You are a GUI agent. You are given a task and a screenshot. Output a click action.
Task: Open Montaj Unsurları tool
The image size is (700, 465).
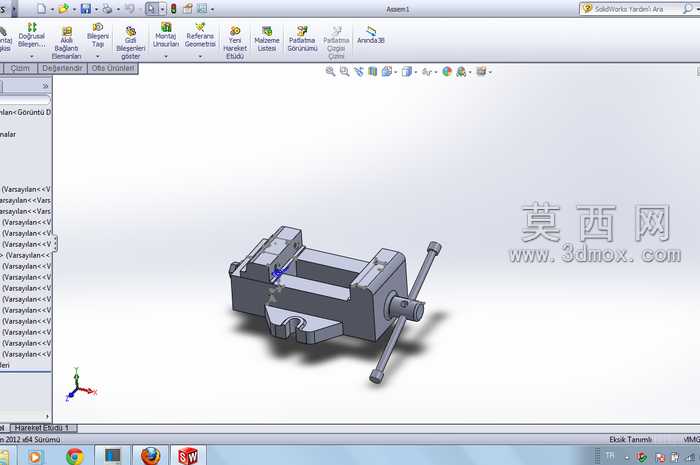[166, 35]
